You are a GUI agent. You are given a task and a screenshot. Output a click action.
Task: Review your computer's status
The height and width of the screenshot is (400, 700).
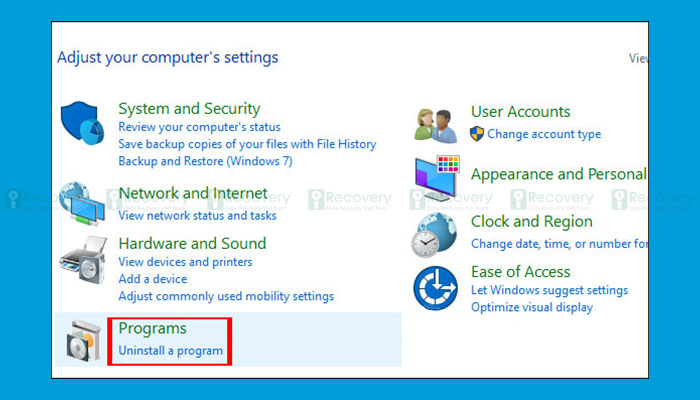[x=200, y=127]
